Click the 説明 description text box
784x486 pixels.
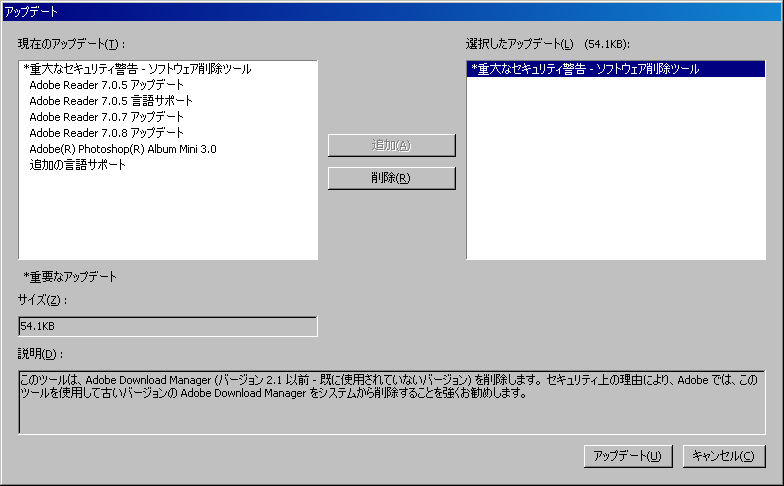pos(392,402)
